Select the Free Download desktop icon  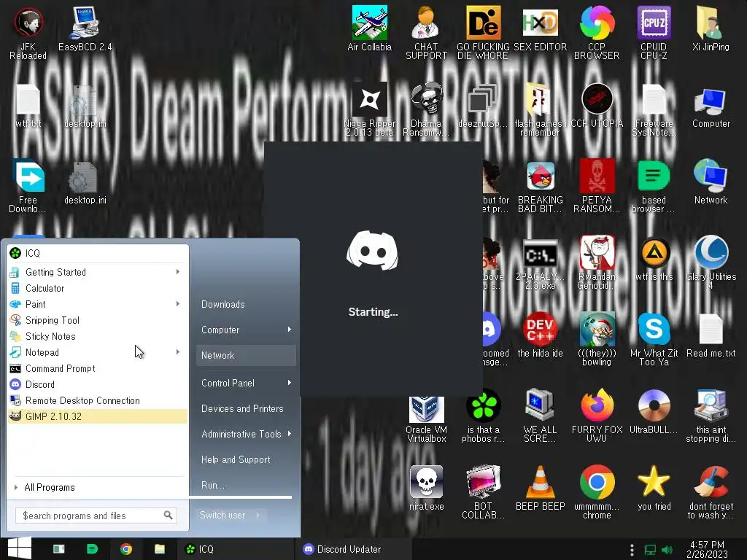[x=28, y=187]
